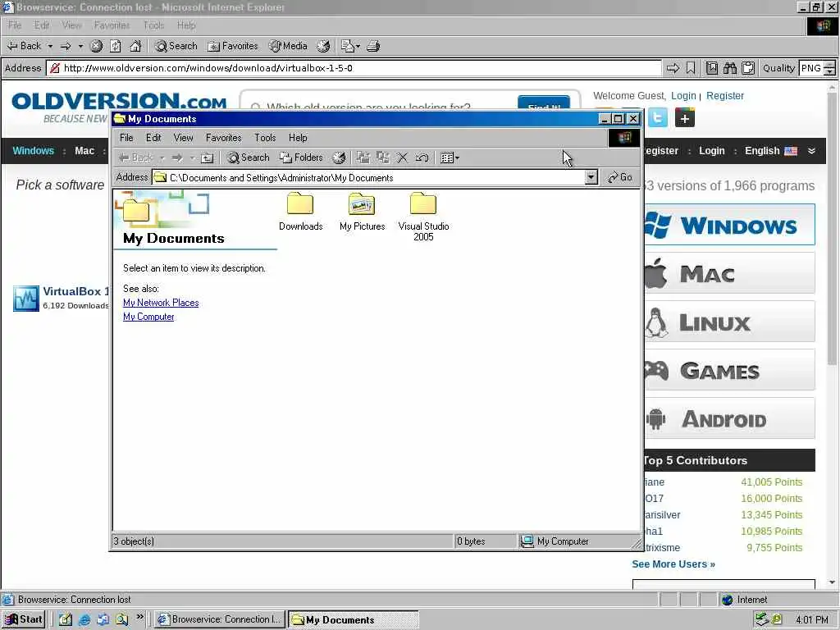Click the save page icon left of binoculars
The width and height of the screenshot is (840, 630).
pos(711,68)
